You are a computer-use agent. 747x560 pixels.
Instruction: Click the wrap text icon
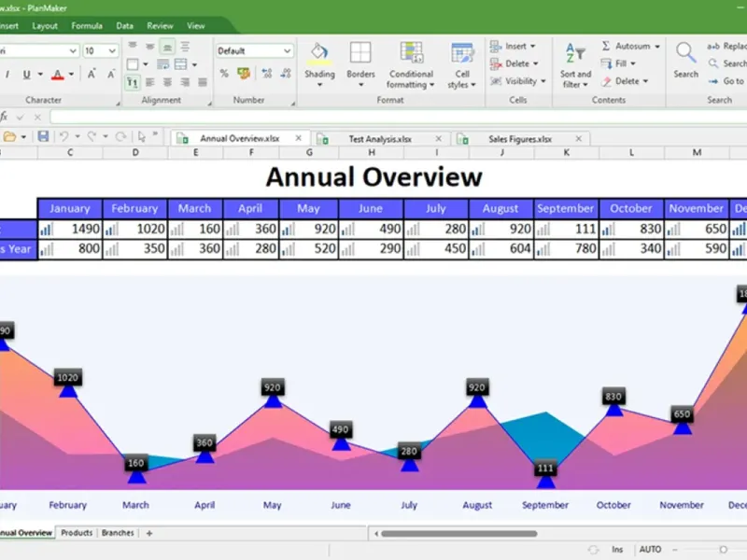tap(162, 64)
